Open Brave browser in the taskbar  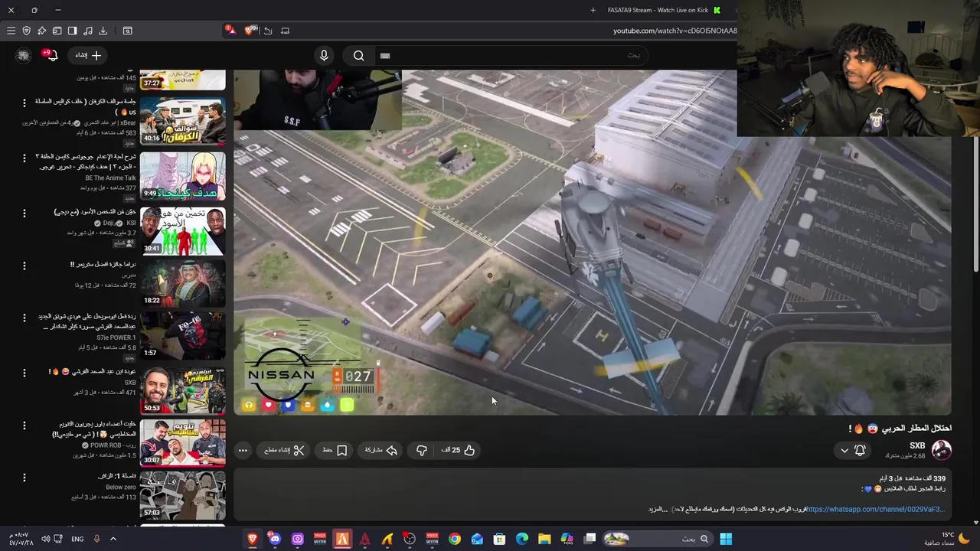[x=253, y=539]
